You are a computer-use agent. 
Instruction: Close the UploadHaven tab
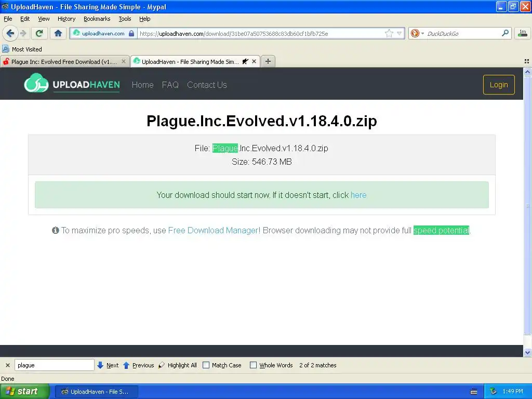254,61
